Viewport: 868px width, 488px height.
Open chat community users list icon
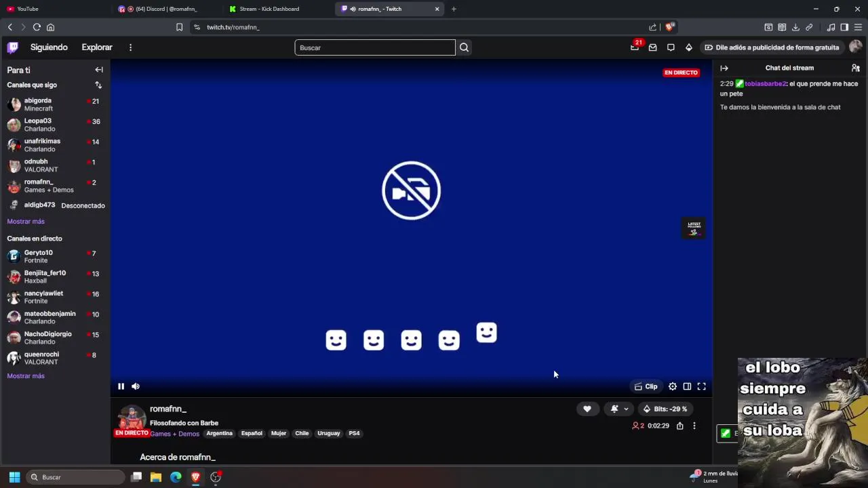tap(855, 68)
